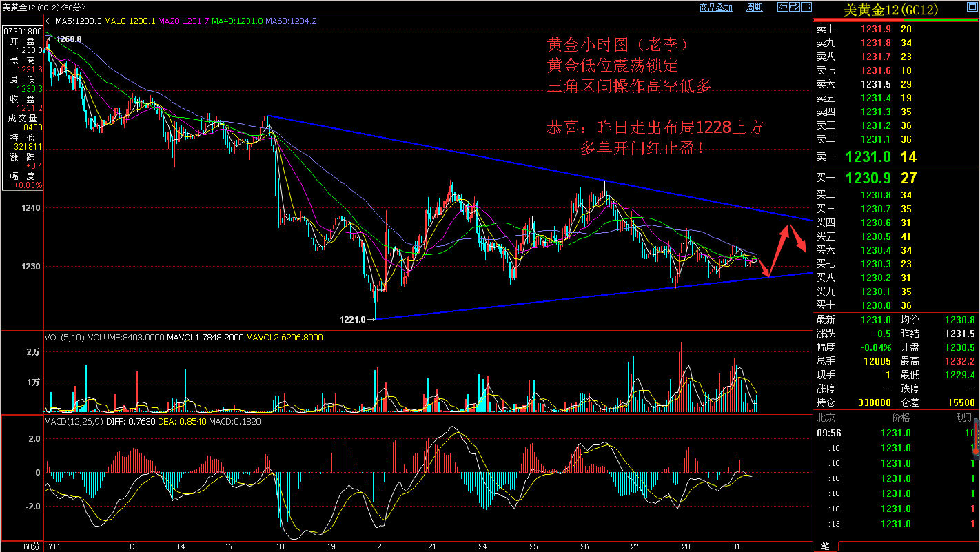Click the 买一 1230.9 bid row

click(896, 178)
